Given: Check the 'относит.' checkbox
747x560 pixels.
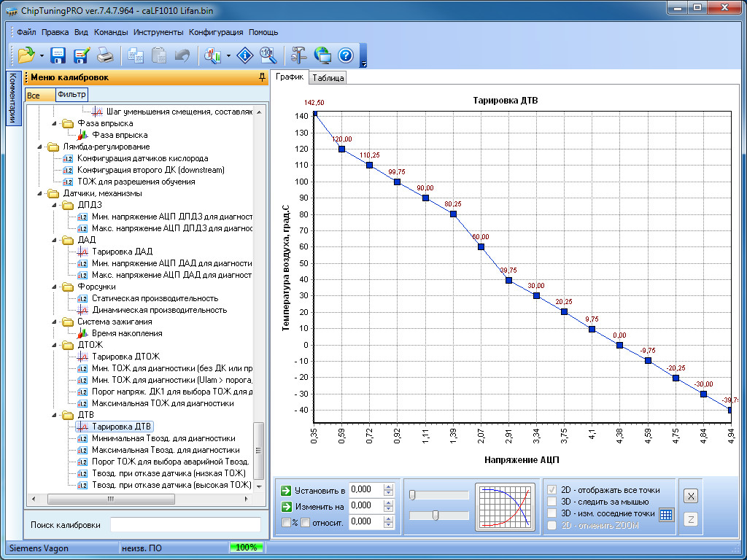Looking at the screenshot, I should click(306, 522).
